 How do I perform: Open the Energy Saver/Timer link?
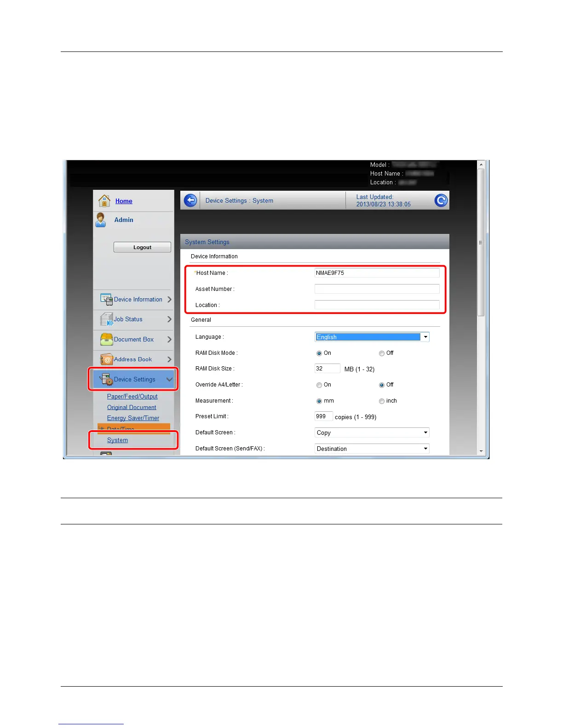pyautogui.click(x=133, y=418)
